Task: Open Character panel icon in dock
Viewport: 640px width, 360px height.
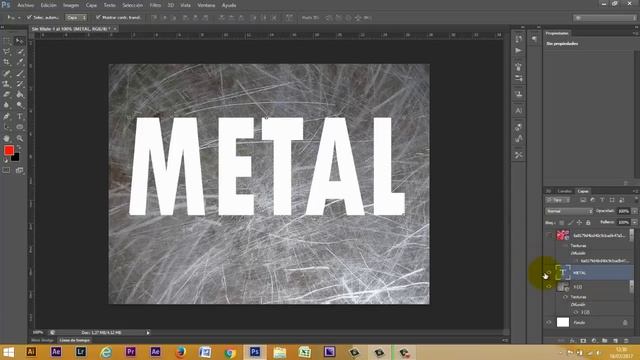Action: [518, 111]
